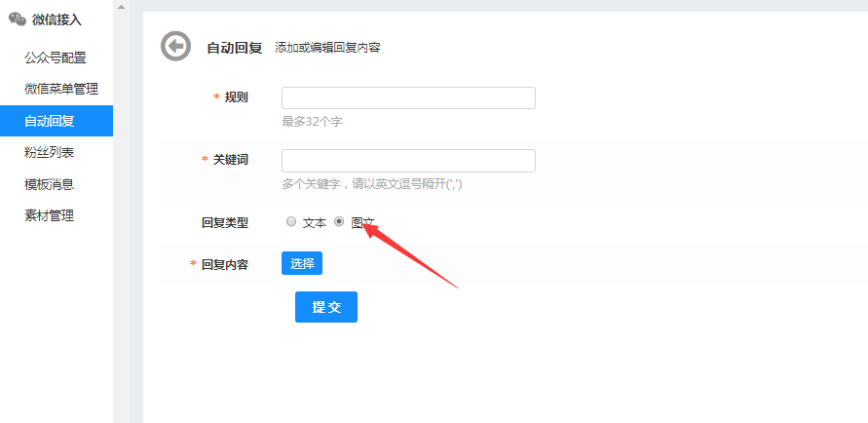Screen dimensions: 868x423
Task: Submit the form with 提交 button
Action: click(x=326, y=307)
